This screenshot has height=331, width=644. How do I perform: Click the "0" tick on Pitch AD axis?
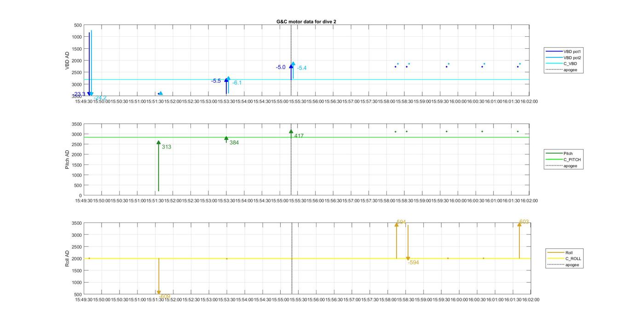point(80,196)
